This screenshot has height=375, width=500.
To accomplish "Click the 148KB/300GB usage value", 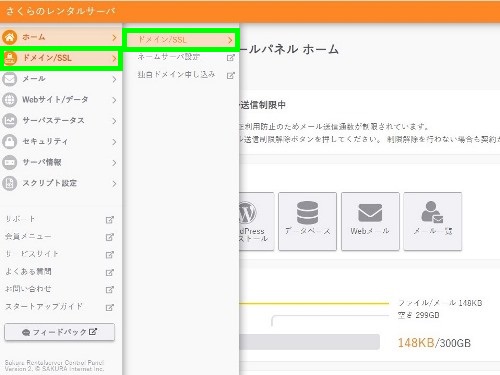I will point(434,343).
